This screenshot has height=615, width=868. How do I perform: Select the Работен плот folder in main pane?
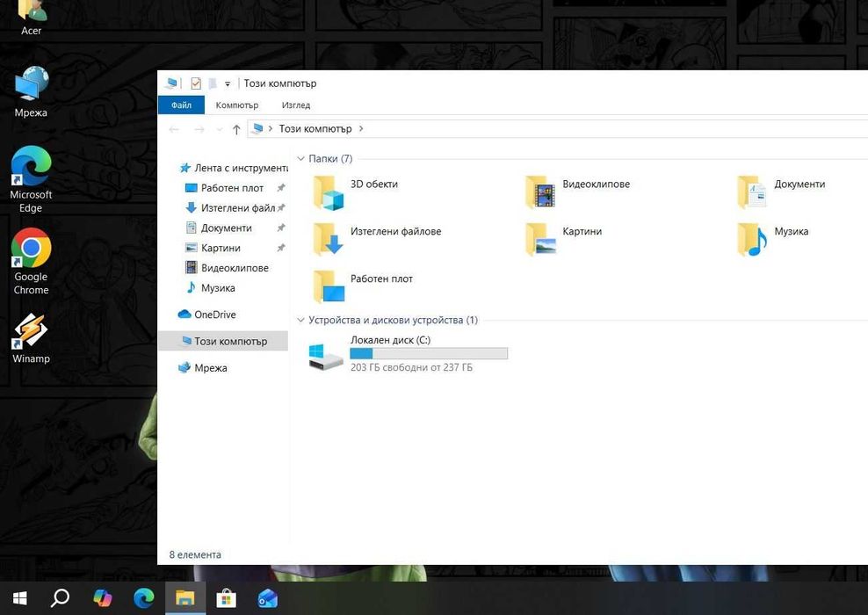363,286
